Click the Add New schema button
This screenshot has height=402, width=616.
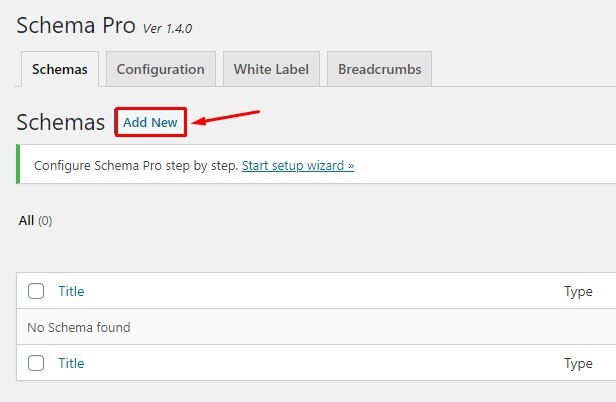click(150, 123)
